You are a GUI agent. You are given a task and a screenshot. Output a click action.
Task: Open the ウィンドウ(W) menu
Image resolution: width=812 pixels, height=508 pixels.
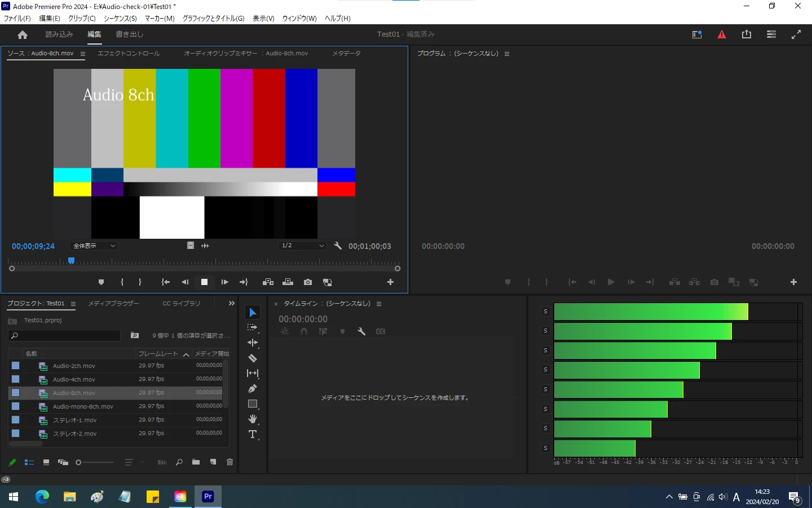299,19
